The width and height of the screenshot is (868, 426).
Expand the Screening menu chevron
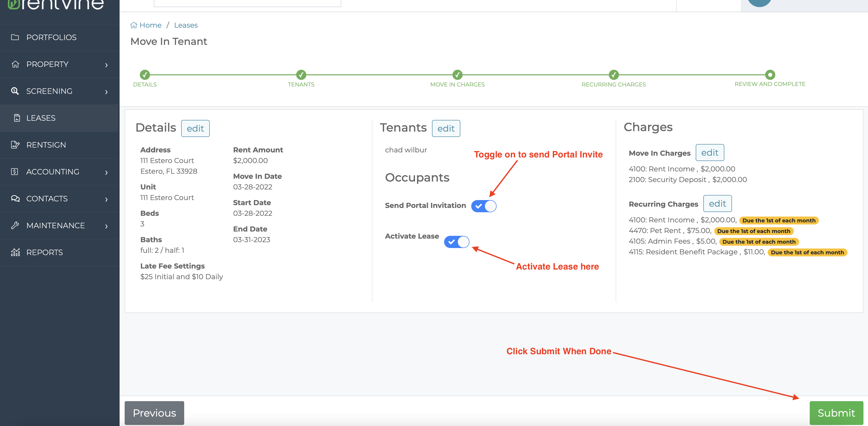pos(106,92)
